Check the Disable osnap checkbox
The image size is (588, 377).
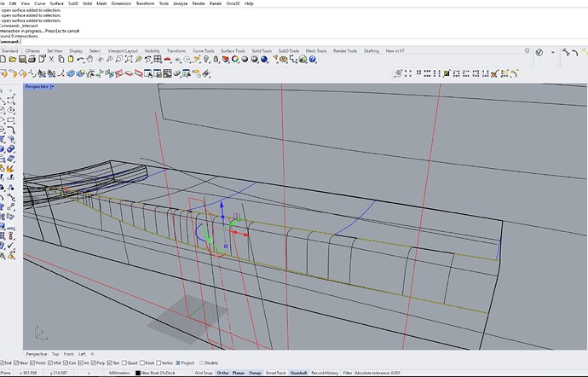(200, 362)
